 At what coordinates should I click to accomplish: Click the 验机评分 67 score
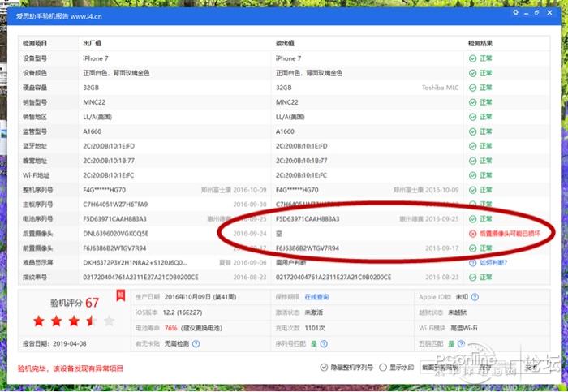[x=75, y=303]
